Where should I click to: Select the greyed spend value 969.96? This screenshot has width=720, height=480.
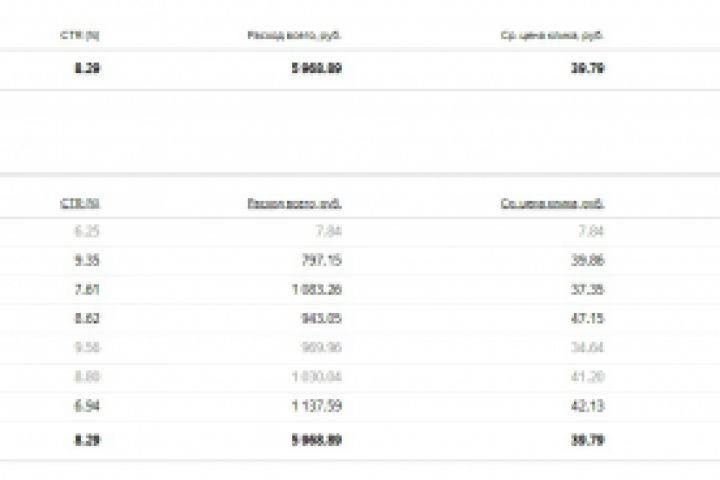coord(322,348)
